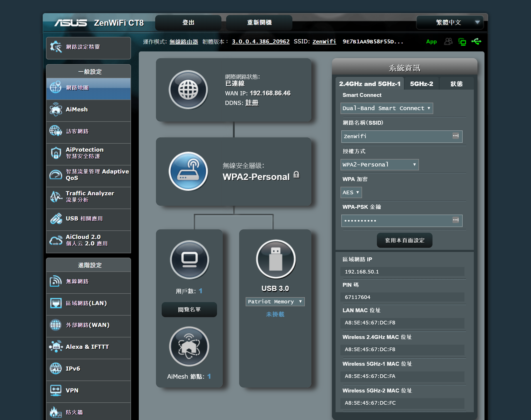Click the connected clients computer icon

[189, 259]
